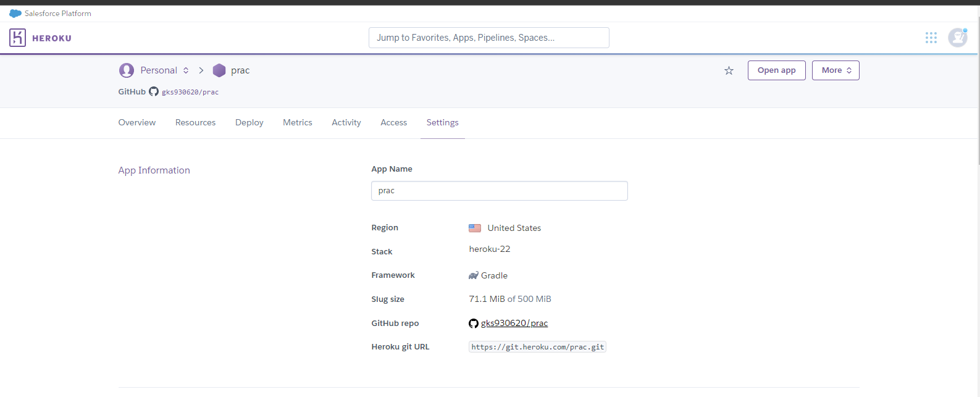
Task: Open the apps grid launcher icon
Action: (x=931, y=38)
